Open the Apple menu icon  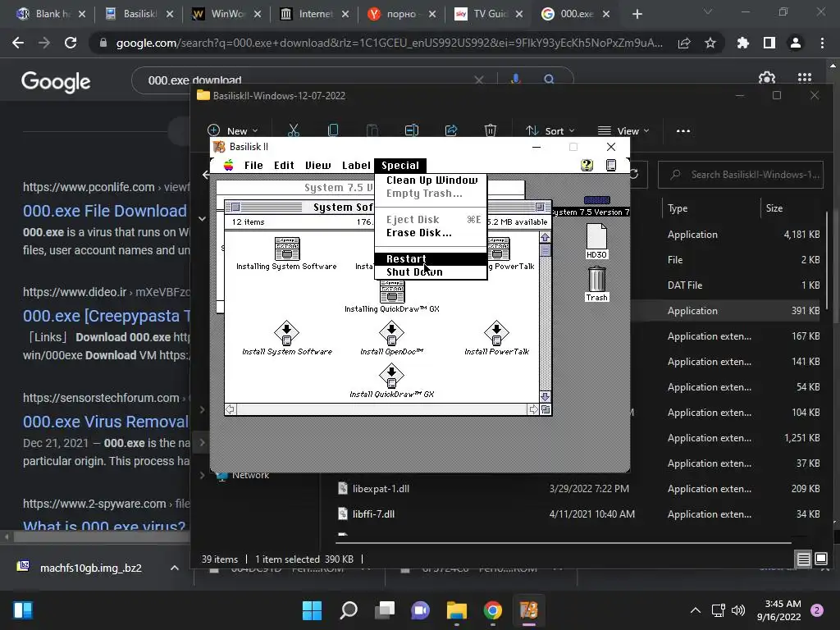pyautogui.click(x=229, y=165)
